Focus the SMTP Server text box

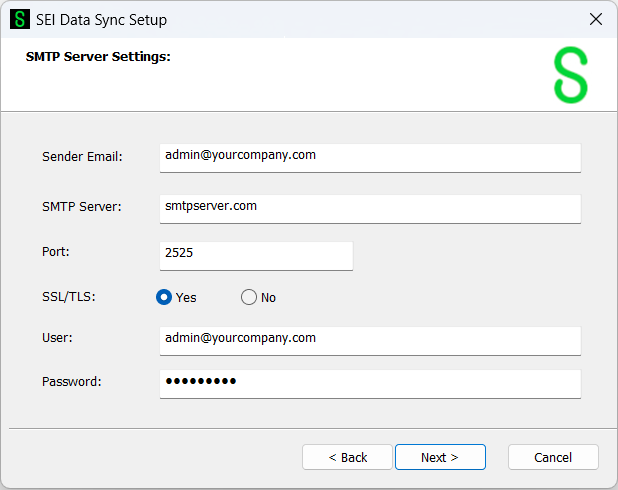click(x=370, y=208)
